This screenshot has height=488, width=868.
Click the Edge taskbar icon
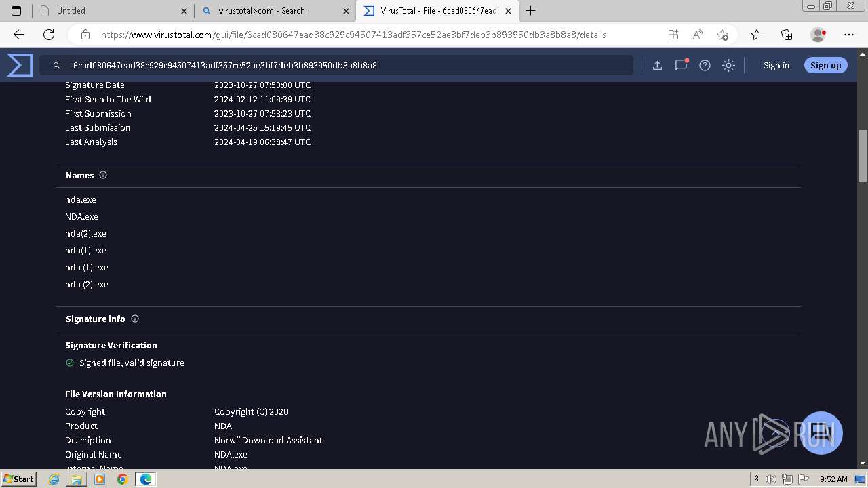[145, 479]
